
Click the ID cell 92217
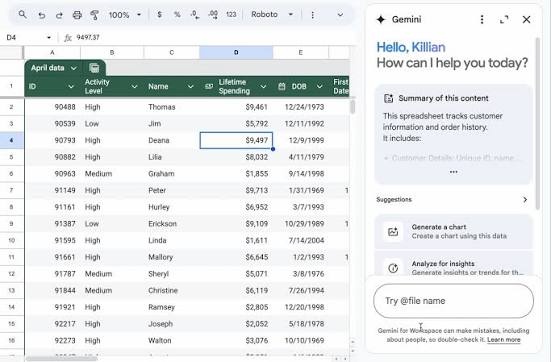click(52, 324)
